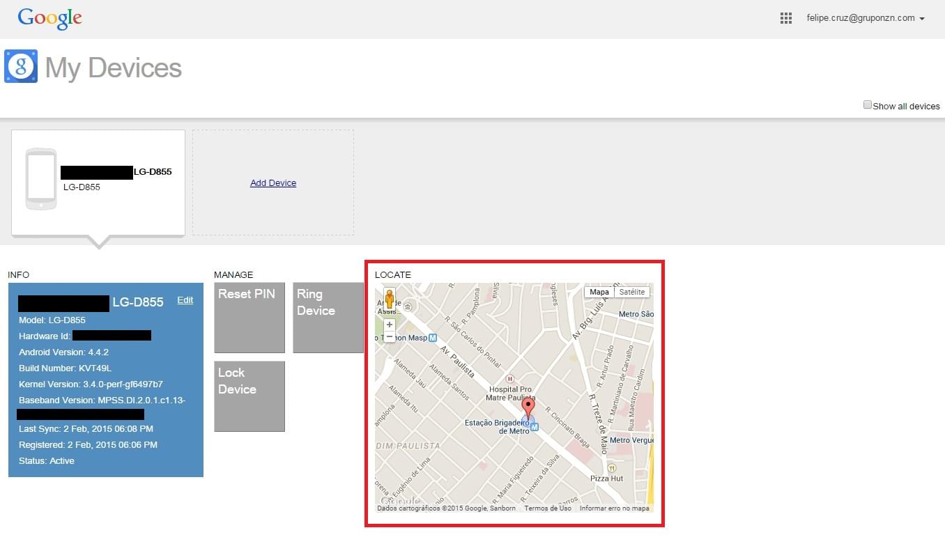Click the Pizza Hut map label
Screen dimensions: 945x560
pyautogui.click(x=606, y=479)
